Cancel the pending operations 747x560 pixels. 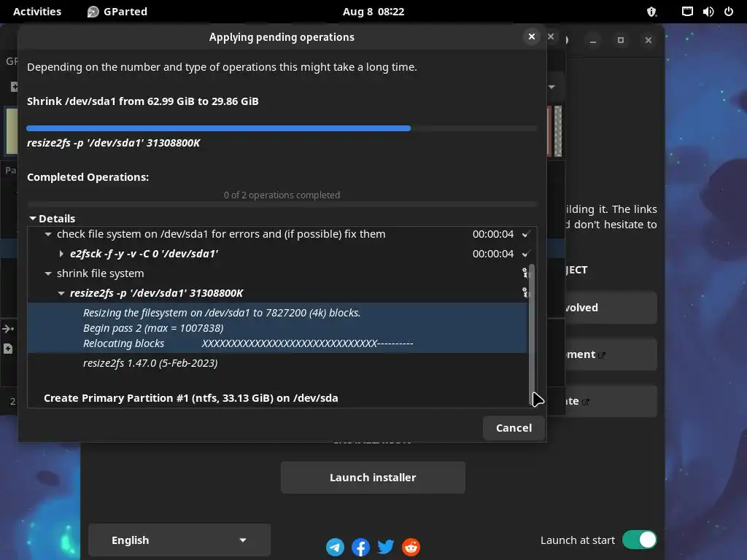coord(514,427)
